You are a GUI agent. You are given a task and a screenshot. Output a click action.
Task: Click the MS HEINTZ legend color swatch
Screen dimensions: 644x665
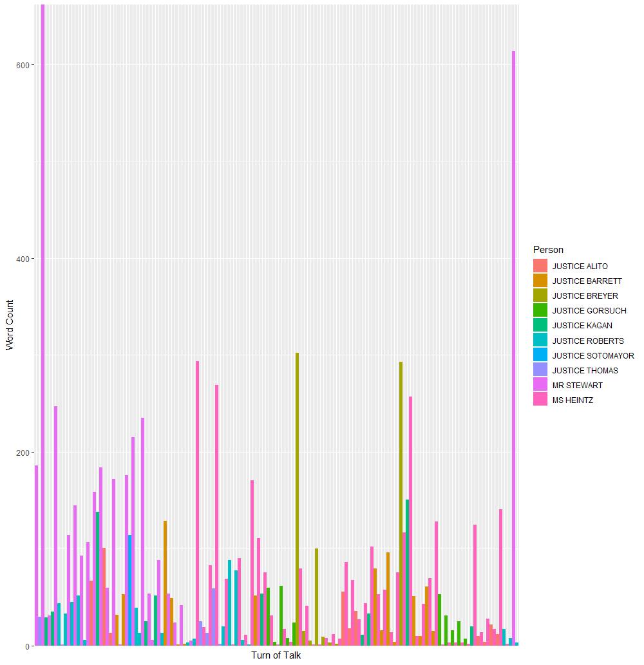[540, 400]
